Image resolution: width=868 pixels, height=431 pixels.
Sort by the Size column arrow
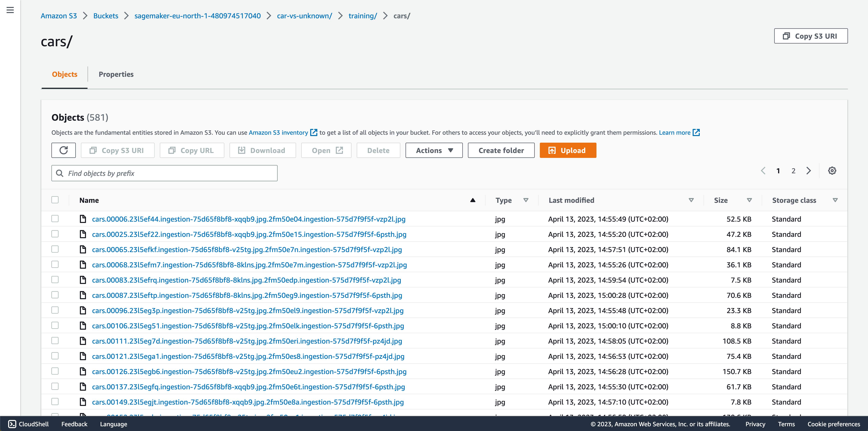(x=749, y=200)
